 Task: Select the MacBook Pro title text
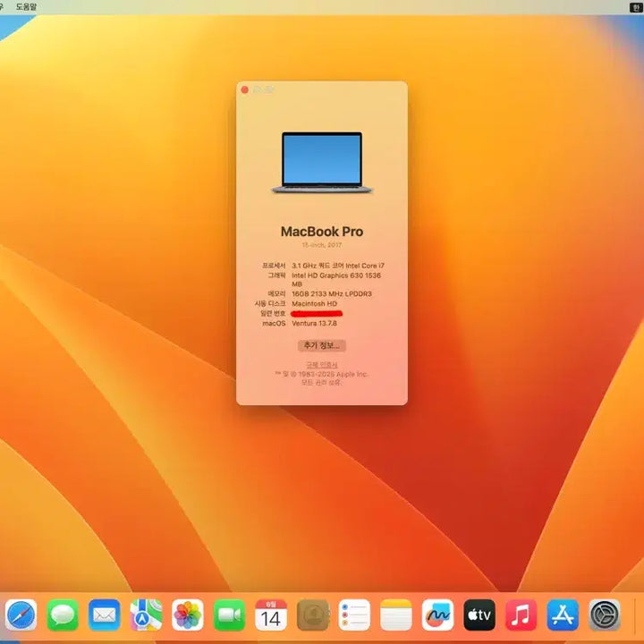click(322, 232)
